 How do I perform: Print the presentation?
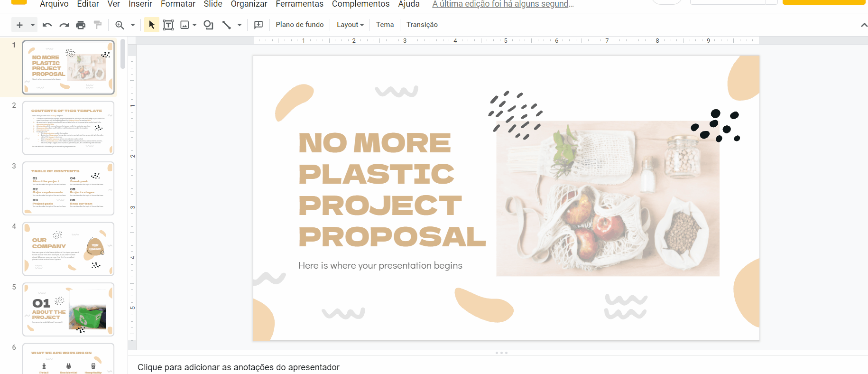click(81, 25)
